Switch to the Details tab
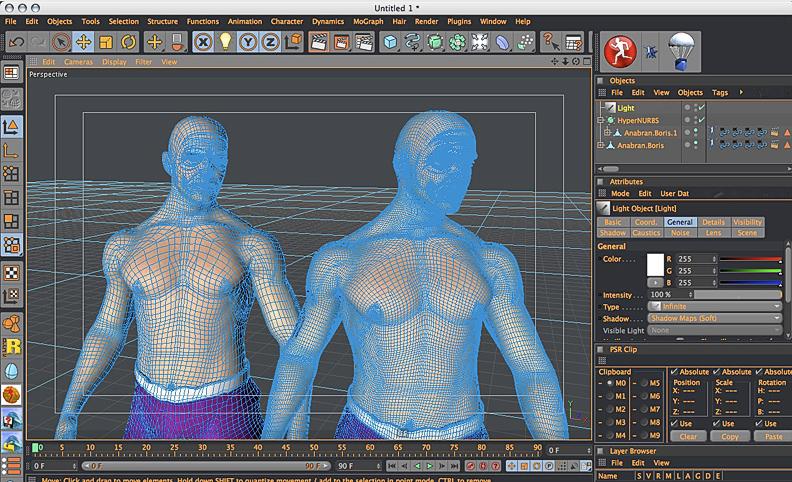 click(x=713, y=222)
